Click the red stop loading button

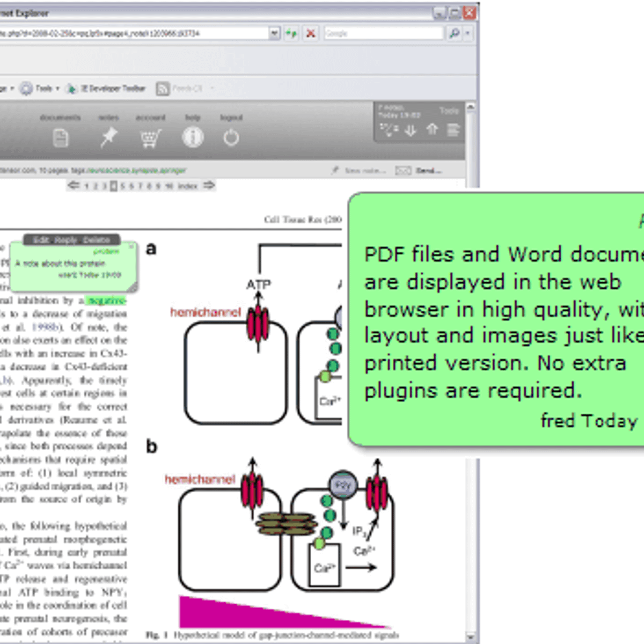coord(311,33)
